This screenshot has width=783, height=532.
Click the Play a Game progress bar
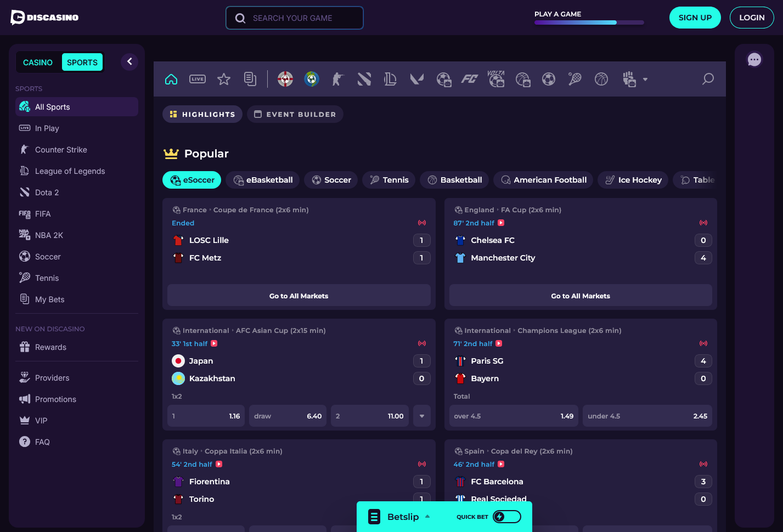(x=589, y=22)
